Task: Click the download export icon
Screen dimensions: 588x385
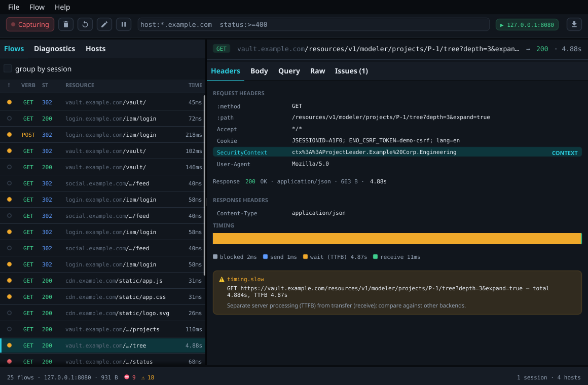Action: (574, 24)
